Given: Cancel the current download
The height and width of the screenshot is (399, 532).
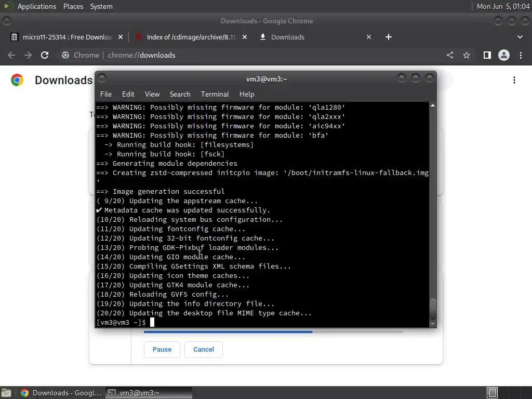Looking at the screenshot, I should coord(204,350).
